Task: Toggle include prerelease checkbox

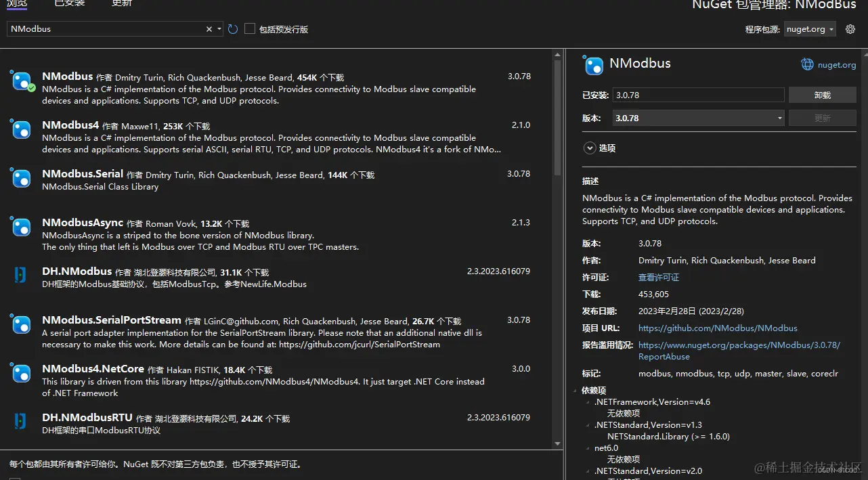Action: coord(250,29)
